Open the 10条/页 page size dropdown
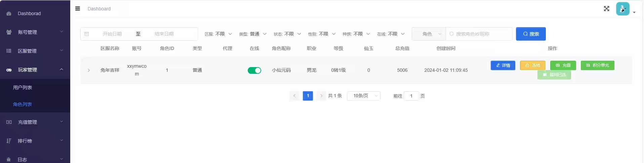 (x=363, y=96)
